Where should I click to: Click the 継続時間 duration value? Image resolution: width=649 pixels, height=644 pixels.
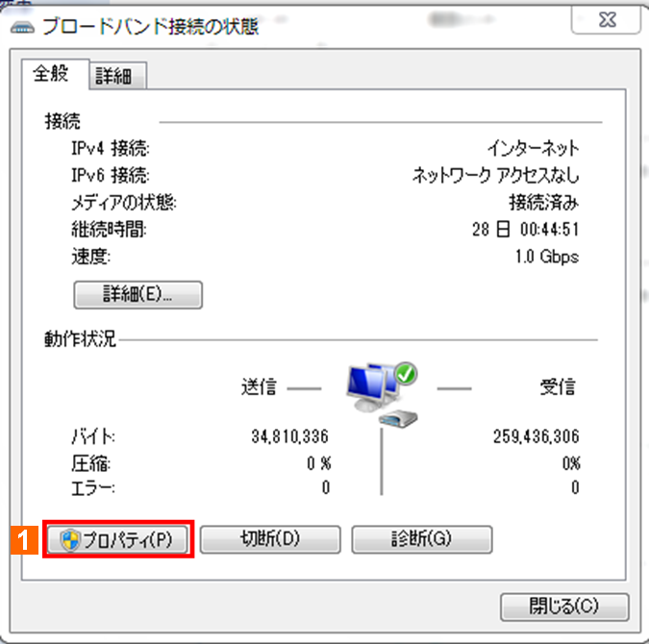[525, 230]
